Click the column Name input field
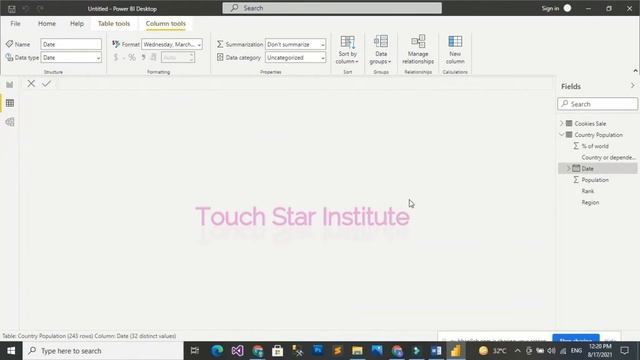The width and height of the screenshot is (640, 360). pos(71,44)
